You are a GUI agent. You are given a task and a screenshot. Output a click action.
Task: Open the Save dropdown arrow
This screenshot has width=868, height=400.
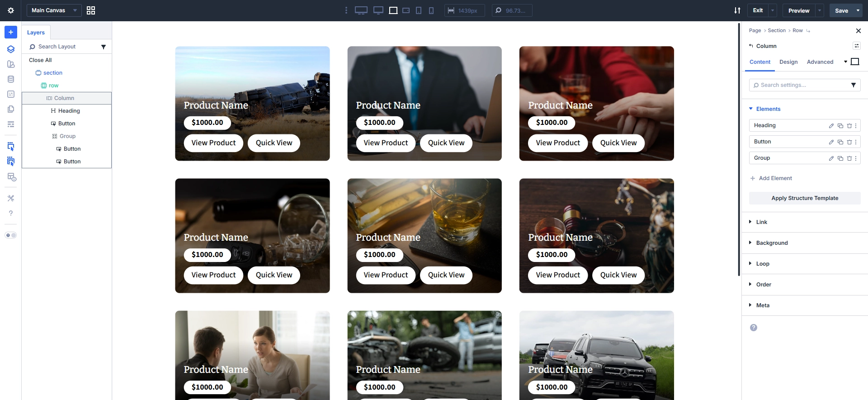click(x=858, y=10)
